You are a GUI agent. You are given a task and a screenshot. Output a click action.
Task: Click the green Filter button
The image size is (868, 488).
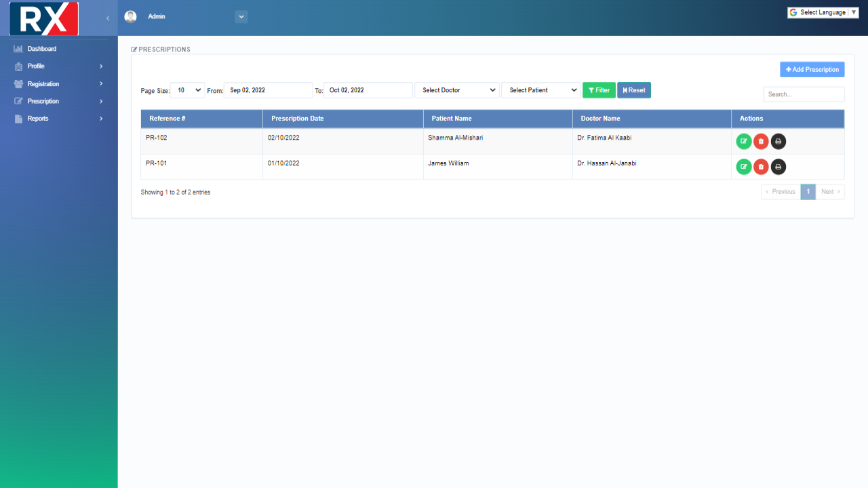pos(599,90)
